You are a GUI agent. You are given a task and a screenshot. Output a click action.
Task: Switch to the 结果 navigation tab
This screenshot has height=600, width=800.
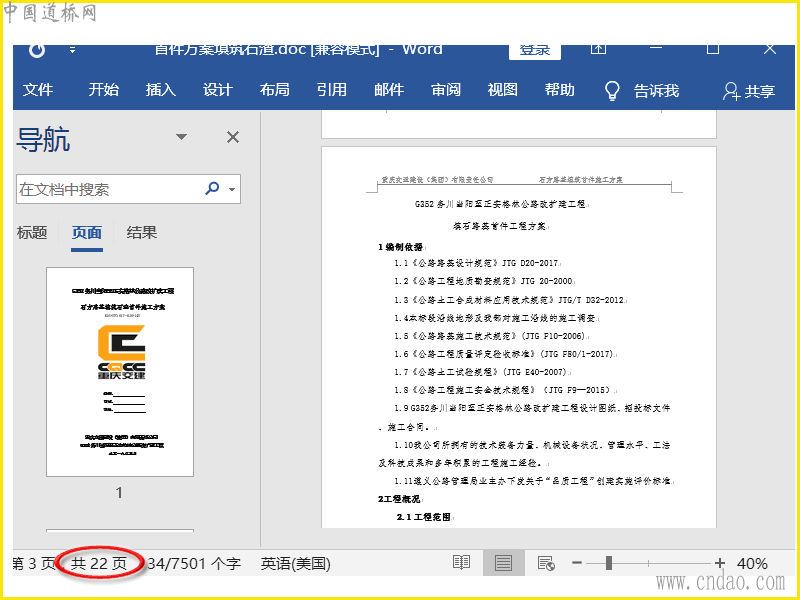(x=142, y=233)
